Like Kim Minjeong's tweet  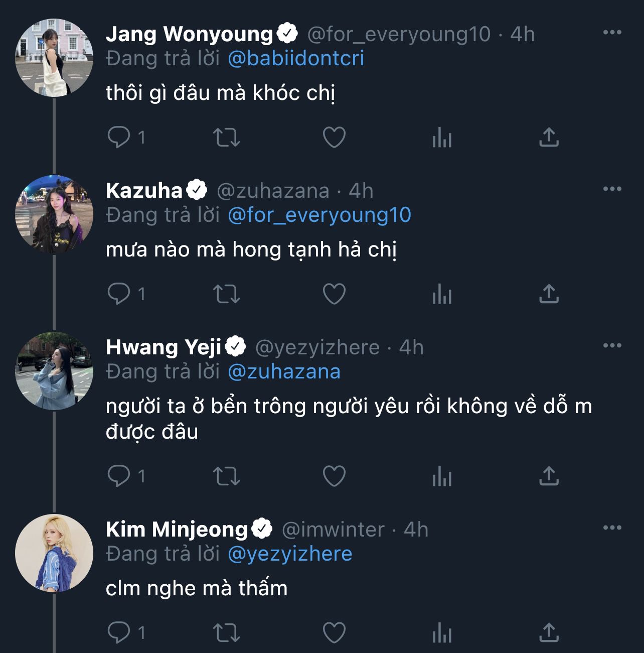[x=334, y=632]
